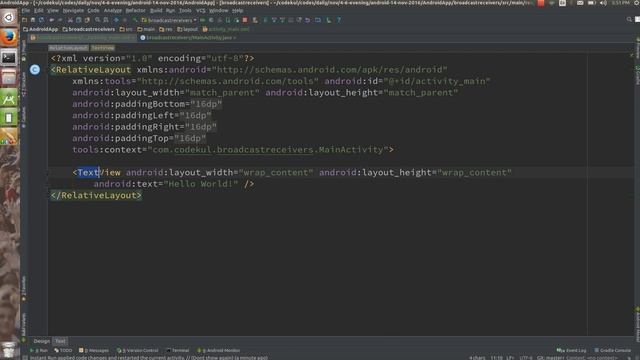The height and width of the screenshot is (360, 640).
Task: Click the Make Project build icon
Action: pyautogui.click(x=135, y=20)
